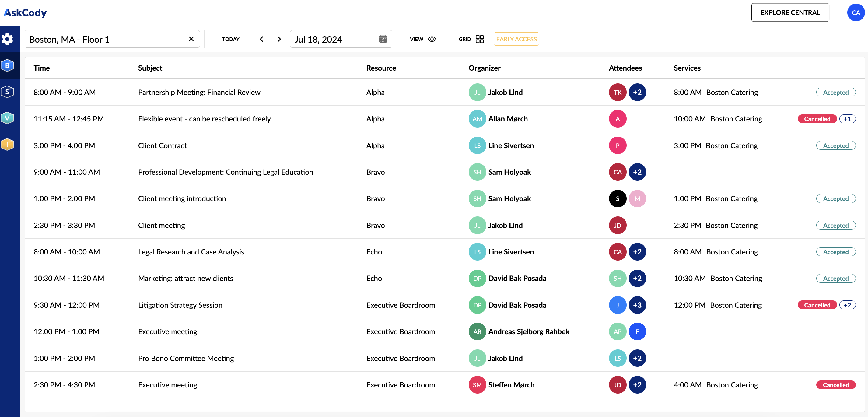Screen dimensions: 868x417
Task: Switch to Grid layout view
Action: 480,39
